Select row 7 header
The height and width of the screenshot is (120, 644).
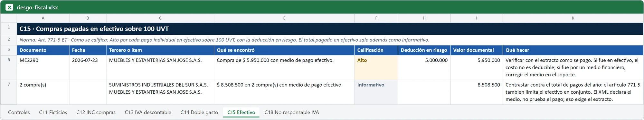click(x=9, y=92)
